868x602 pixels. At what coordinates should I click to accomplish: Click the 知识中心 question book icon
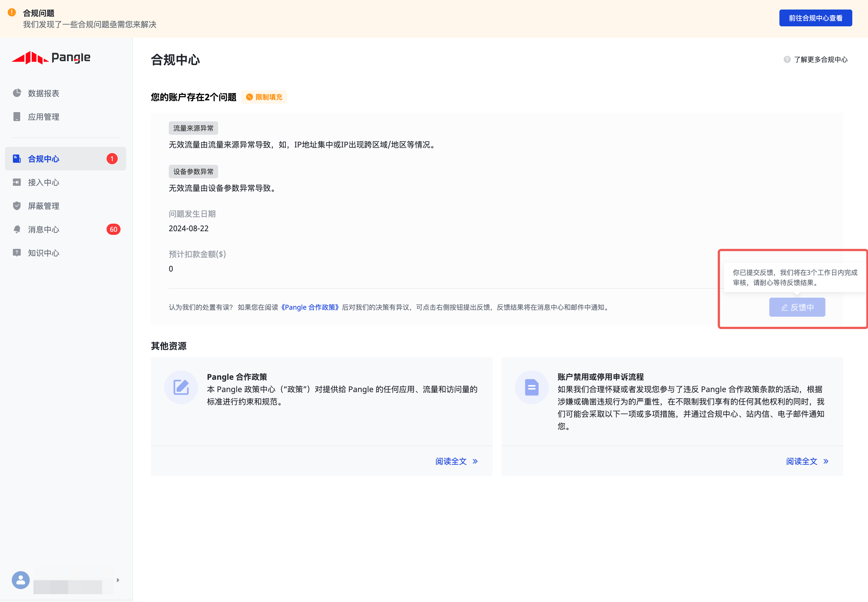coord(17,253)
